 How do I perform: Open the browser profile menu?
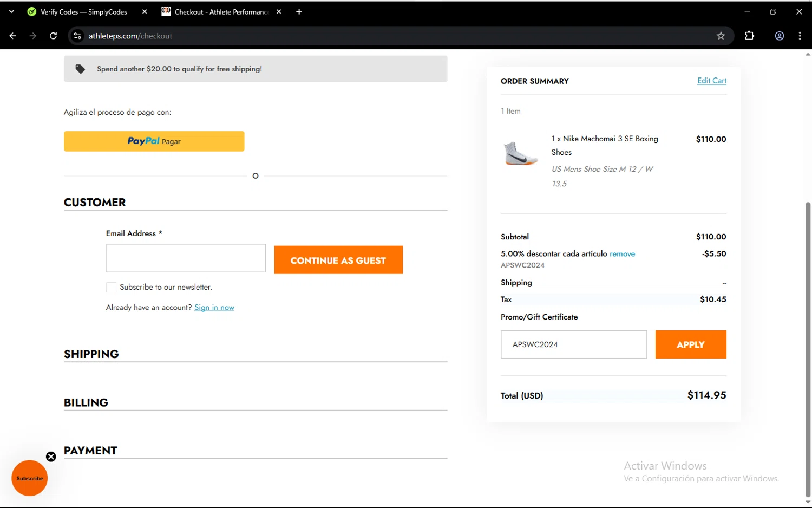[780, 36]
